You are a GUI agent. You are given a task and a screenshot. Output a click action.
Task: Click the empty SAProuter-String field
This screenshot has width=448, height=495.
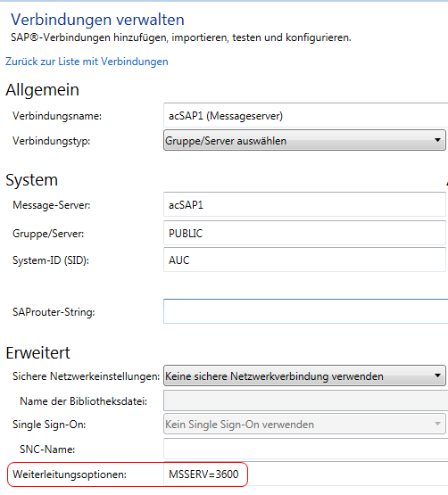coord(305,311)
